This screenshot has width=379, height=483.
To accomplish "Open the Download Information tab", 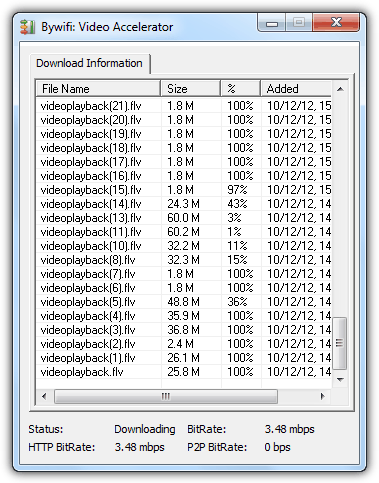I will tap(89, 63).
